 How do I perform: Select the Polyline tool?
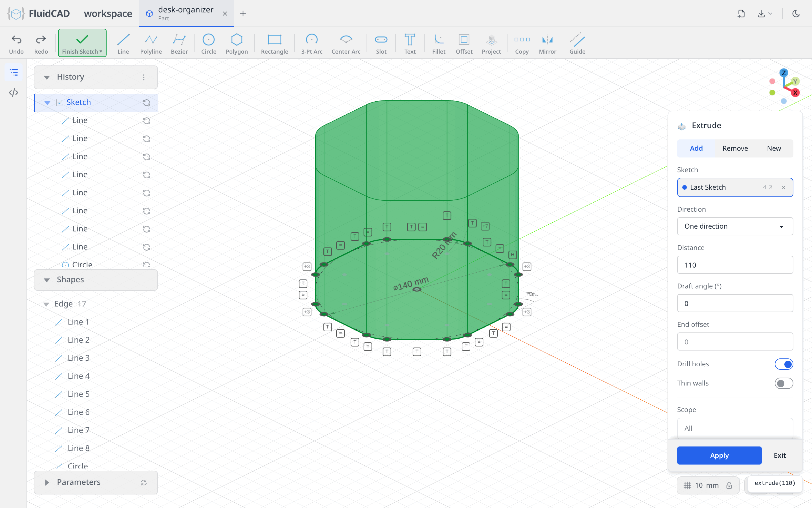[151, 44]
